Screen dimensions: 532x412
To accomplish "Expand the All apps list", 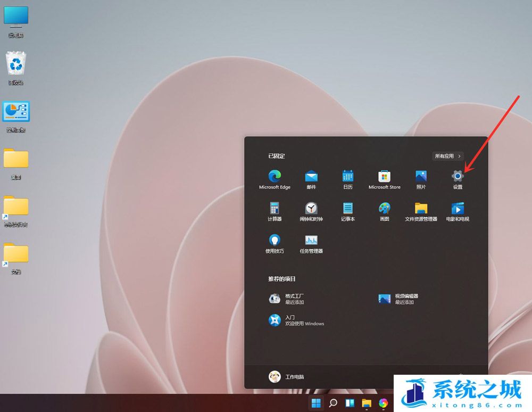I will [x=447, y=156].
